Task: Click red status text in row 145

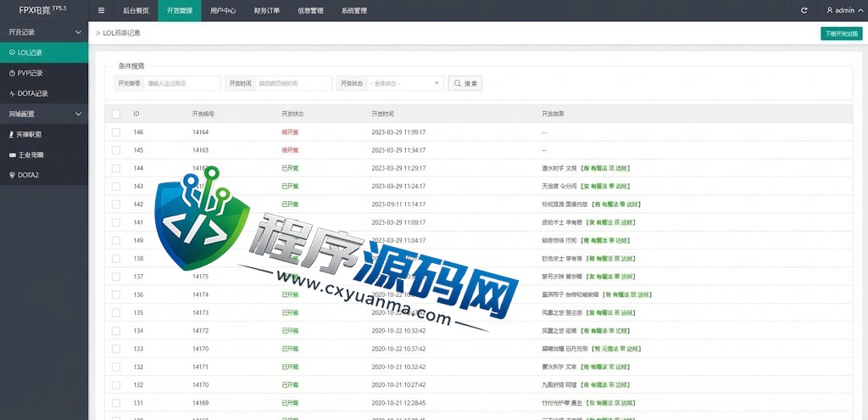Action: (290, 150)
